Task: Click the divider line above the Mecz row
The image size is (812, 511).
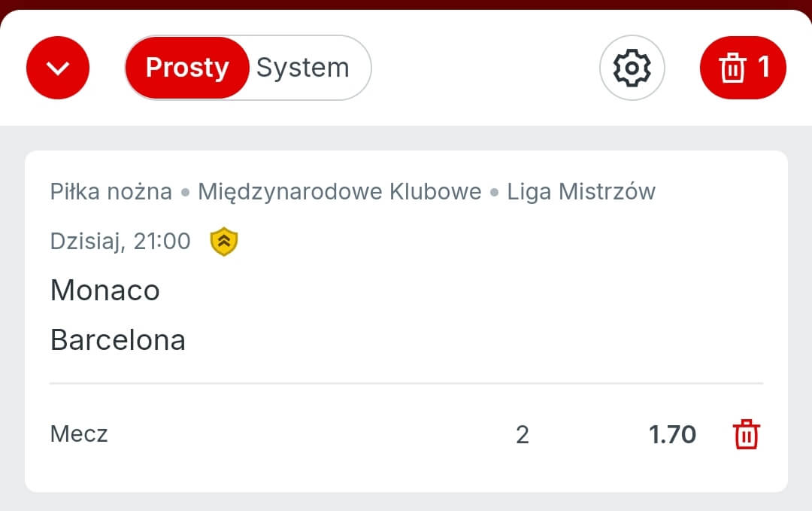Action: [406, 383]
